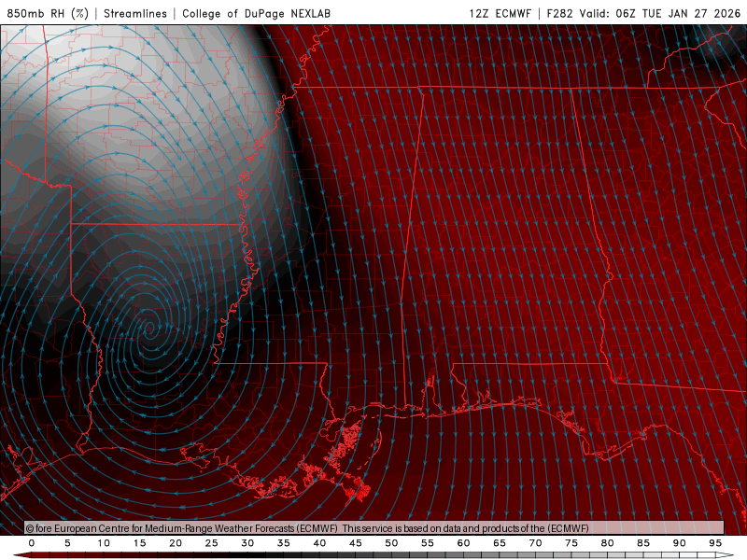Click the '12Z ECMWF' model run label

click(x=500, y=13)
